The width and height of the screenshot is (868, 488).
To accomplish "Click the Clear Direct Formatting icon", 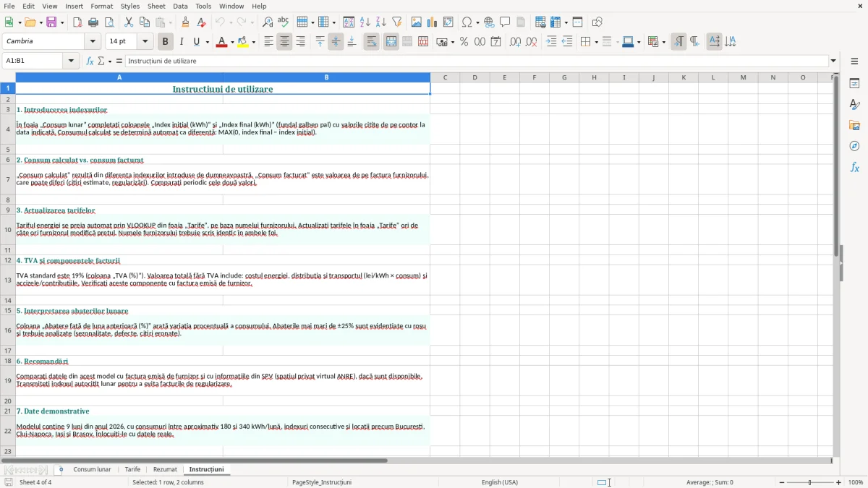I will point(202,22).
